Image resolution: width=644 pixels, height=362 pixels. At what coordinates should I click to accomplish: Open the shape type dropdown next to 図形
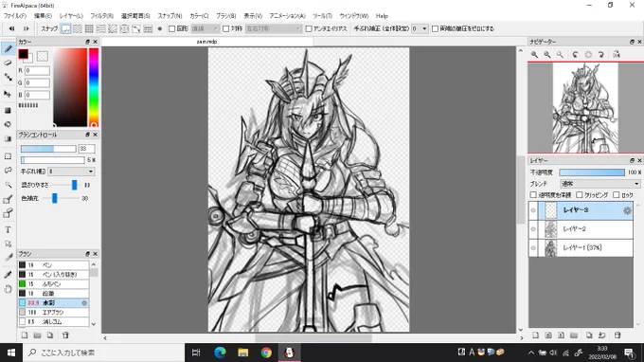point(205,28)
